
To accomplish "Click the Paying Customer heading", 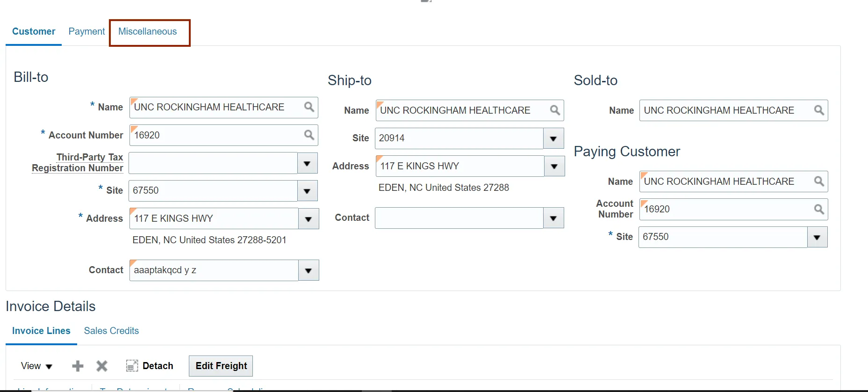I will pos(627,152).
